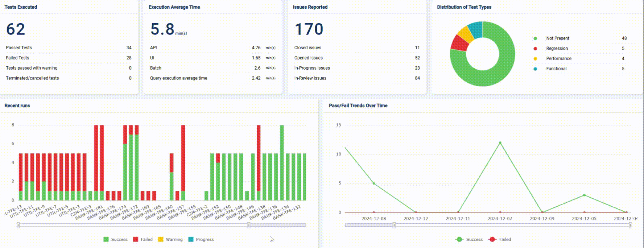Viewport: 644px width, 248px height.
Task: Select the red Regression donut segment
Action: point(459,43)
